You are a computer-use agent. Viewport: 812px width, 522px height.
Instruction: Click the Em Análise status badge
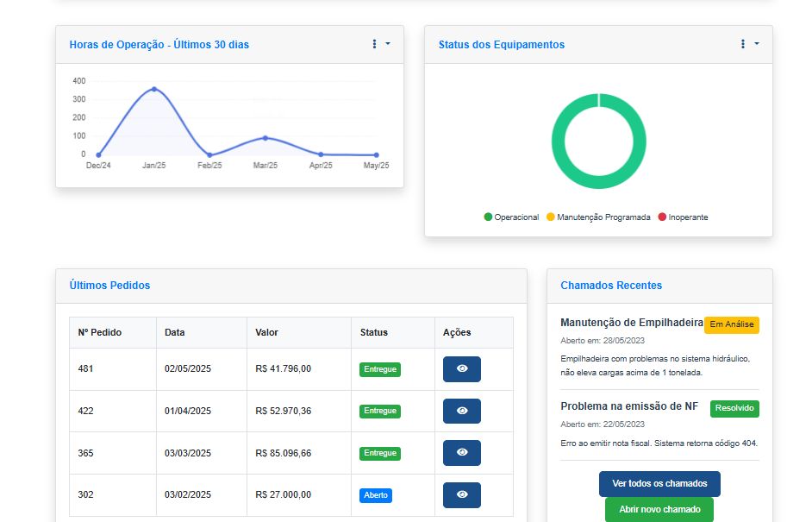click(731, 324)
